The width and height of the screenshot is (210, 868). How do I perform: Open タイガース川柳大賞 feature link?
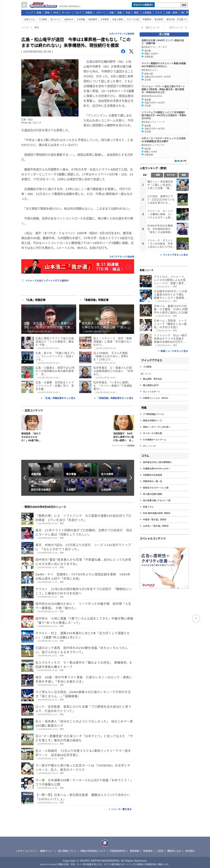pyautogui.click(x=152, y=433)
